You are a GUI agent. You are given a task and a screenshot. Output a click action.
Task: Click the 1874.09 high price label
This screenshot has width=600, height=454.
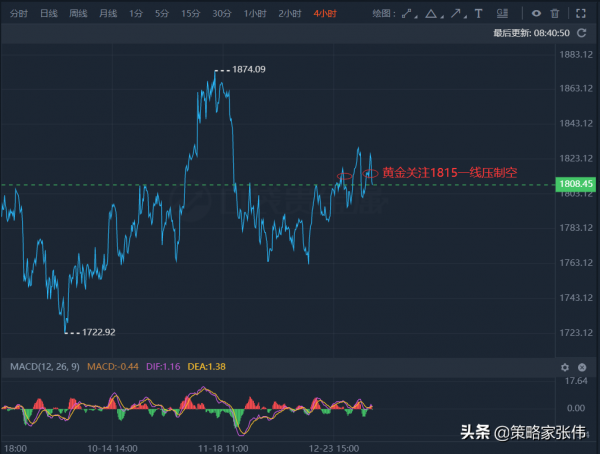pos(249,69)
